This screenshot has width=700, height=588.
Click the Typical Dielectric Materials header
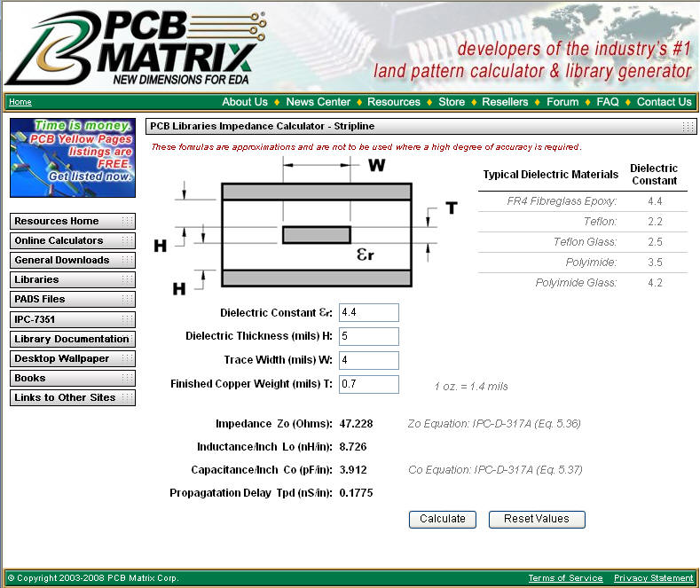click(x=550, y=175)
